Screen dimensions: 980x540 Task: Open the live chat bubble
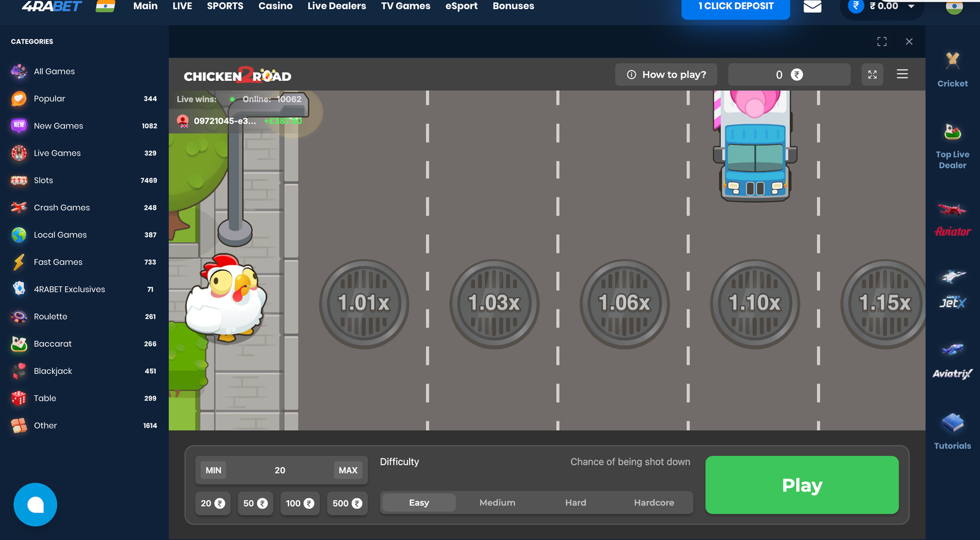coord(36,505)
